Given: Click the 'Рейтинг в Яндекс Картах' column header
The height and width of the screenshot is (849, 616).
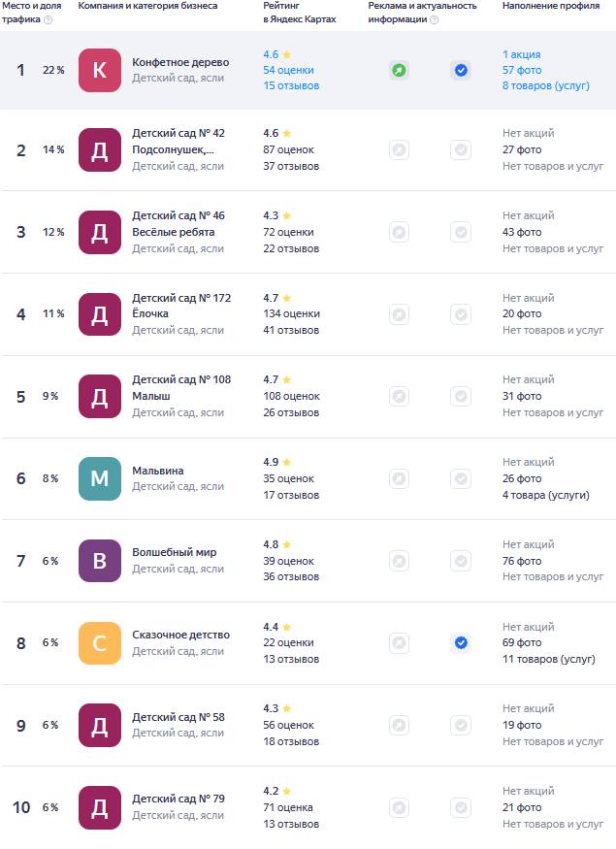Looking at the screenshot, I should (300, 13).
